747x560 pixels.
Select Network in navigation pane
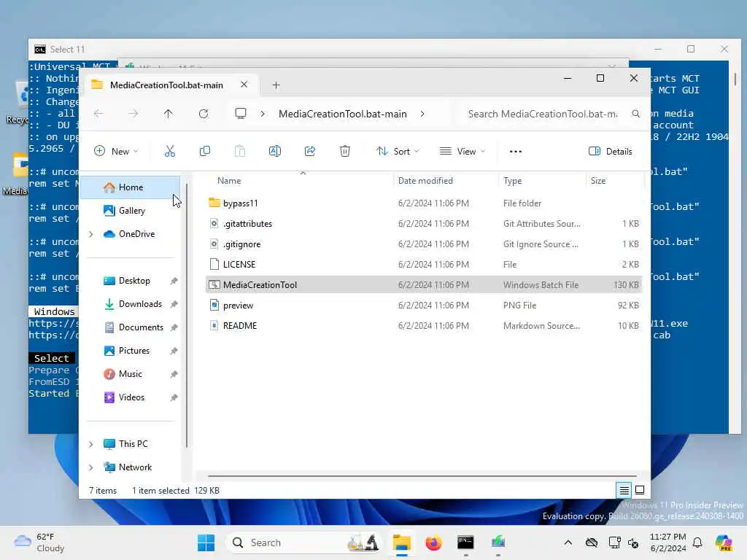pyautogui.click(x=135, y=467)
